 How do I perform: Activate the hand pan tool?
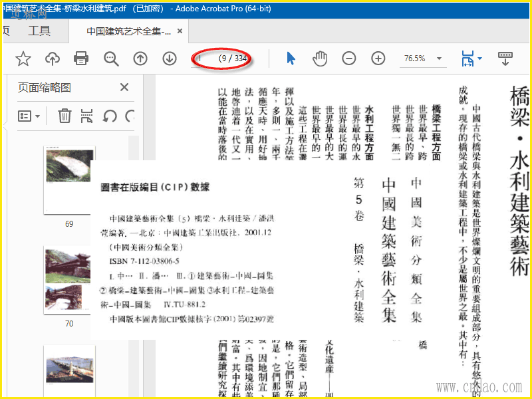coord(320,59)
